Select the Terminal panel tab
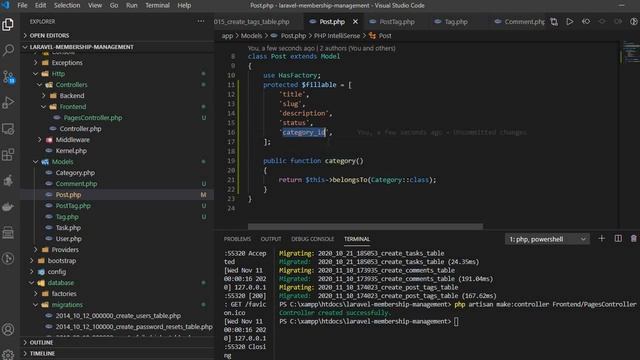The width and height of the screenshot is (640, 360). point(357,239)
